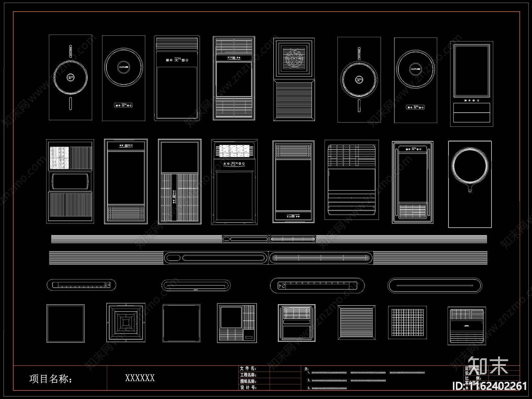Select top-right panel with two bottom strips
Image resolution: width=532 pixels, height=399 pixels.
(471, 84)
